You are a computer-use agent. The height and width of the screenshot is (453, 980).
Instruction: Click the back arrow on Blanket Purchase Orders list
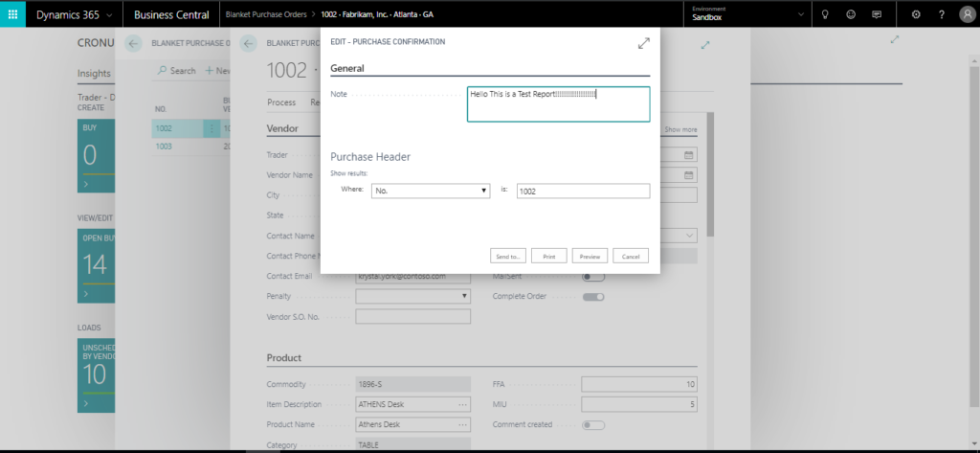point(133,43)
